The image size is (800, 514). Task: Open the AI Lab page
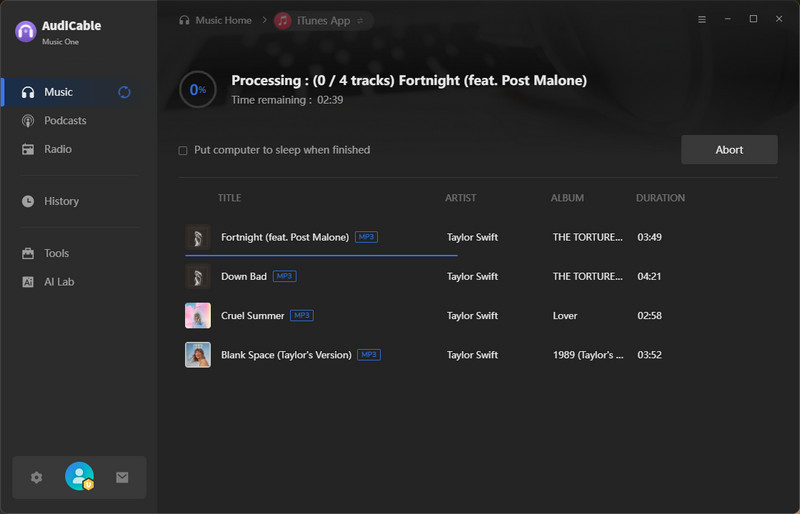pos(59,282)
